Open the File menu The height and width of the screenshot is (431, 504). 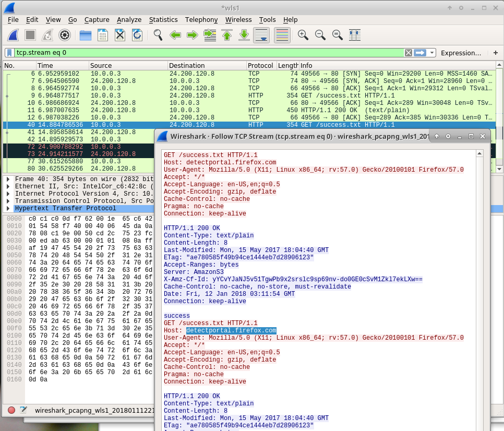click(x=13, y=20)
